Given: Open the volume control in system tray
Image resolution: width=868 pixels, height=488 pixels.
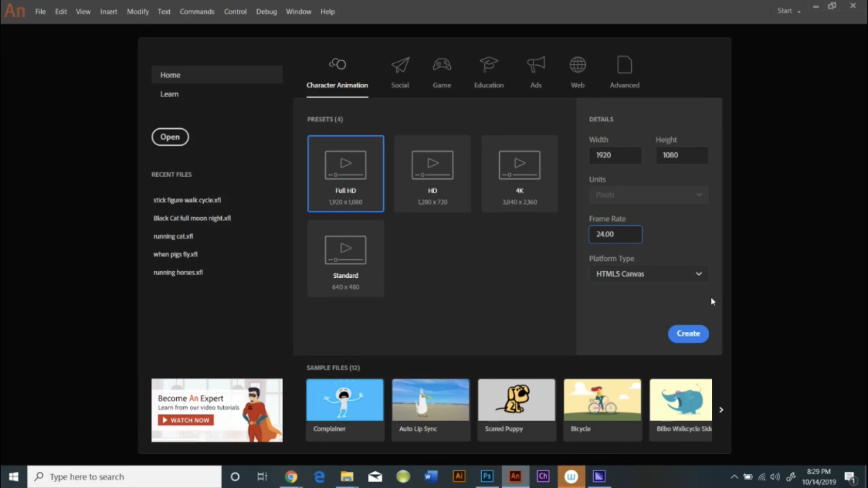Looking at the screenshot, I should 775,477.
